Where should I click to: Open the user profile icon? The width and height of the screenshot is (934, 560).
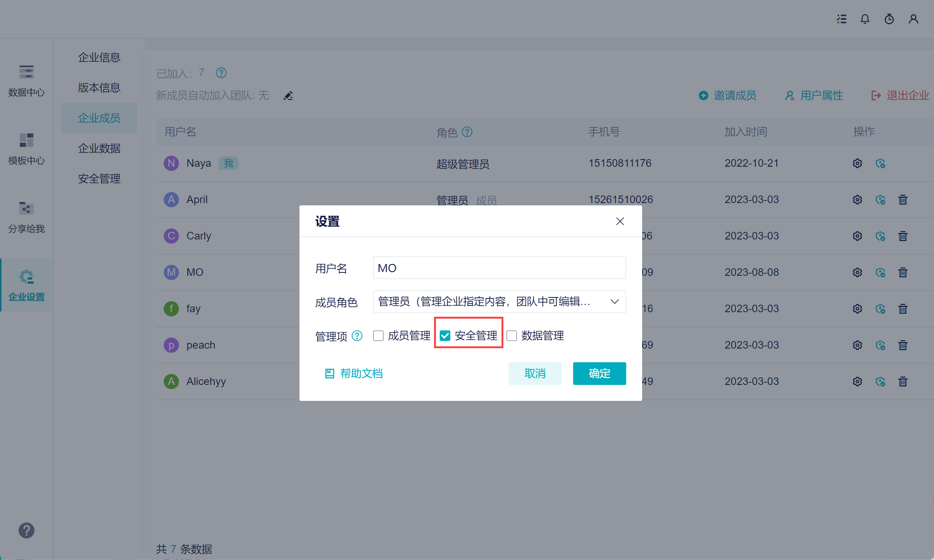[x=913, y=19]
